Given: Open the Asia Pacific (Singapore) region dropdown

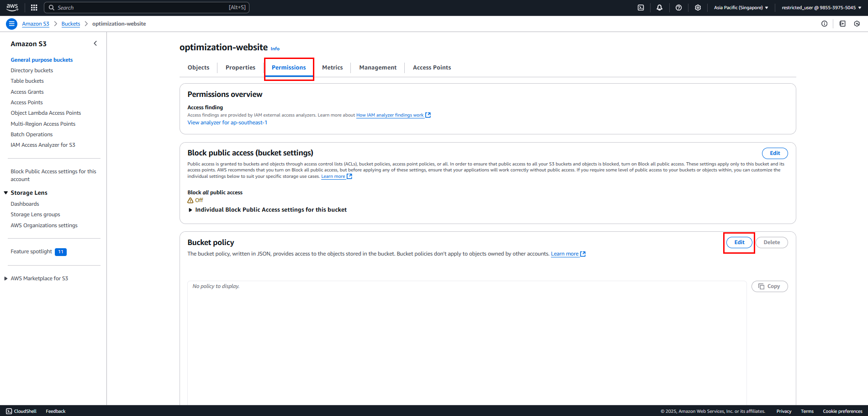Looking at the screenshot, I should tap(741, 8).
